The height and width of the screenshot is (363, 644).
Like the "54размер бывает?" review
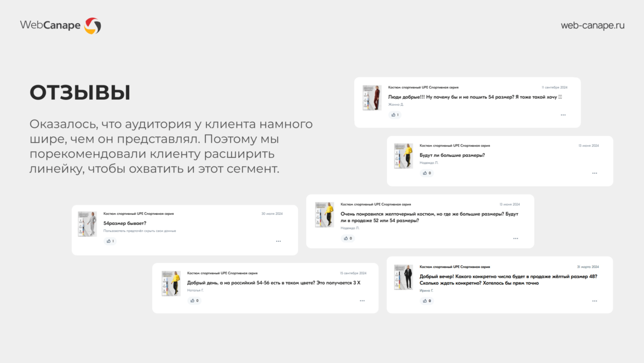[x=110, y=241]
